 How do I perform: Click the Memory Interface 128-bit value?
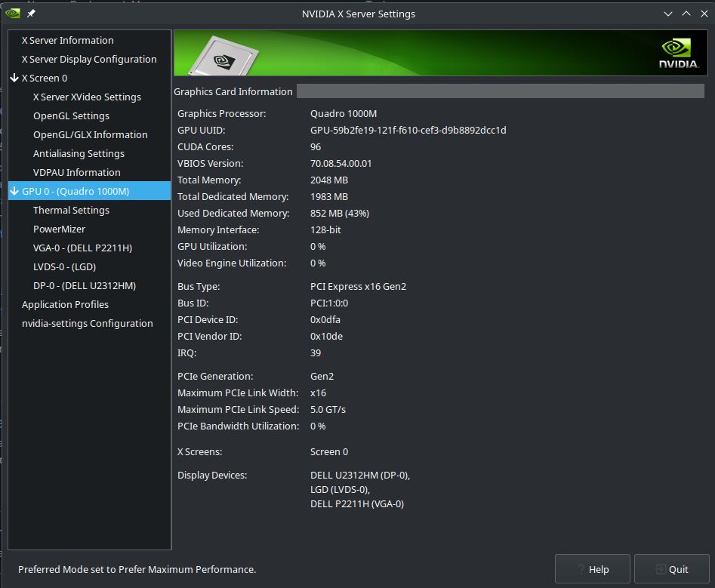(x=325, y=230)
